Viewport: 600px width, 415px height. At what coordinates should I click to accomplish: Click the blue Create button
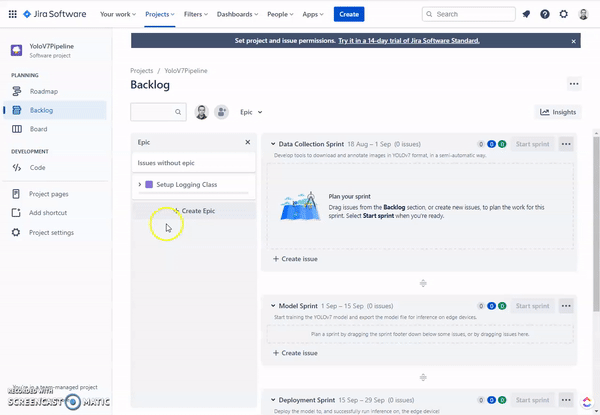point(349,14)
